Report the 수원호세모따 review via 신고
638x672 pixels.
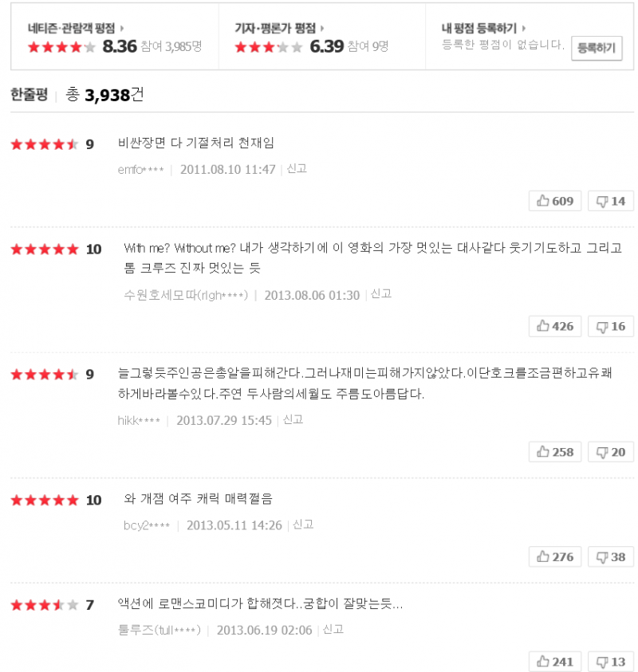[x=381, y=294]
